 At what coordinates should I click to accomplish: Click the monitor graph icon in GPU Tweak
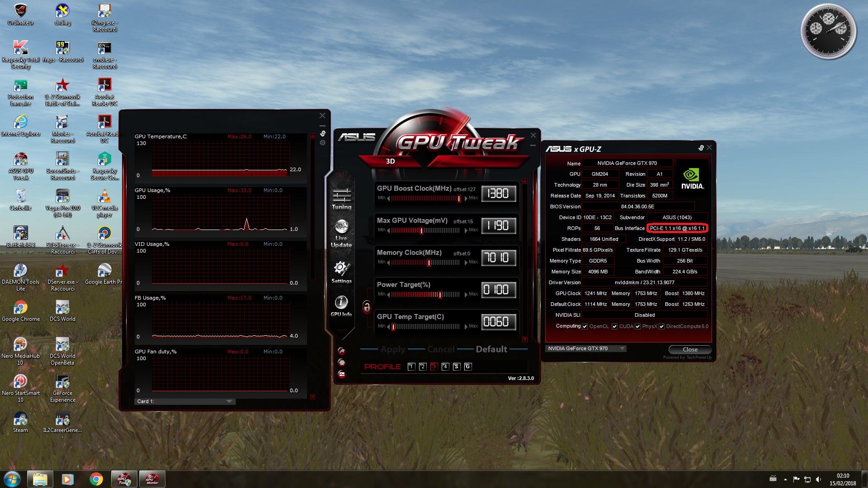pos(342,374)
